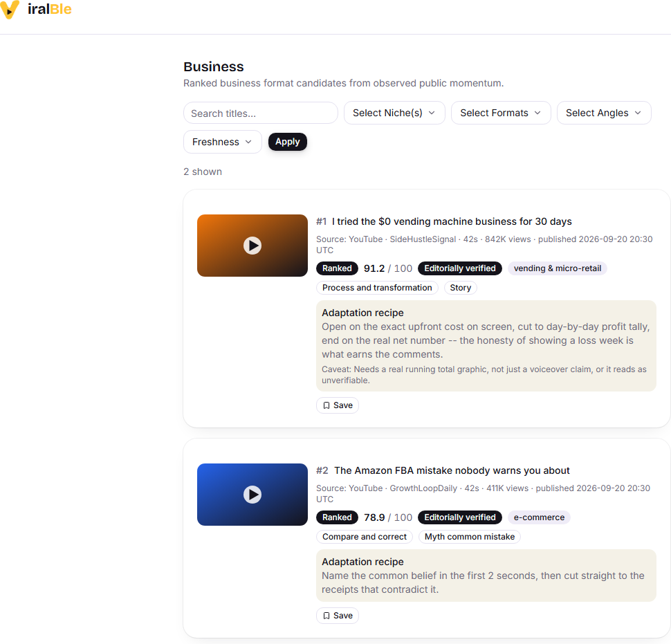Open the Select Niche(s) dropdown
Image resolution: width=671 pixels, height=644 pixels.
point(394,113)
